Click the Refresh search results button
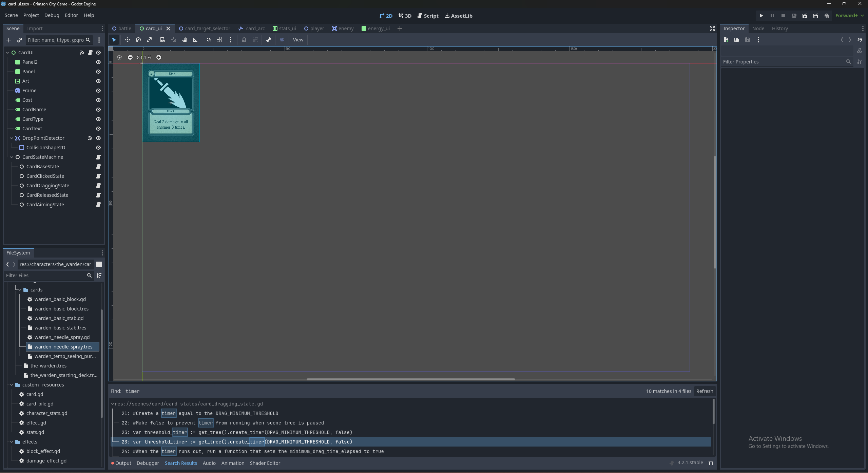The height and width of the screenshot is (473, 868). click(704, 391)
